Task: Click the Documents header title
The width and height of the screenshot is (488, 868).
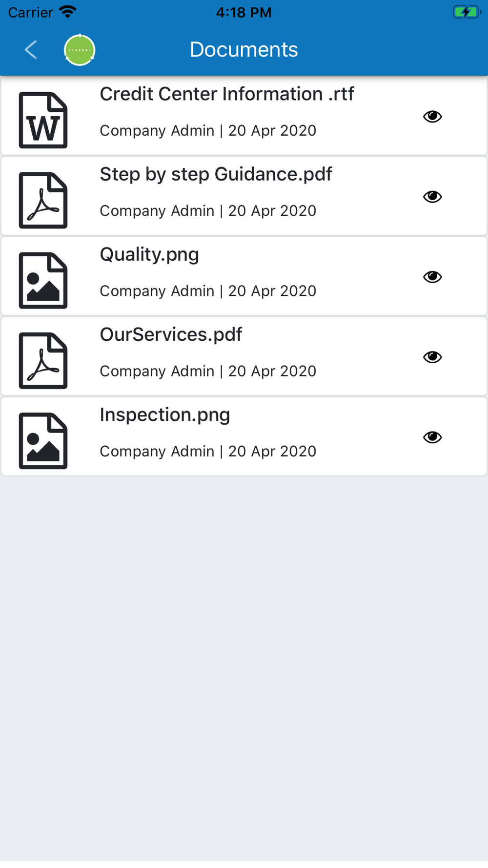Action: coord(244,49)
